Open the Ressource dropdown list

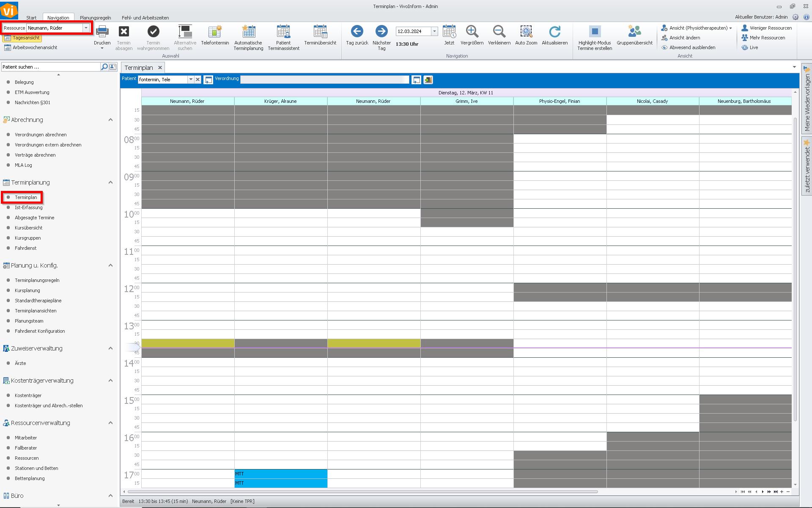point(86,28)
